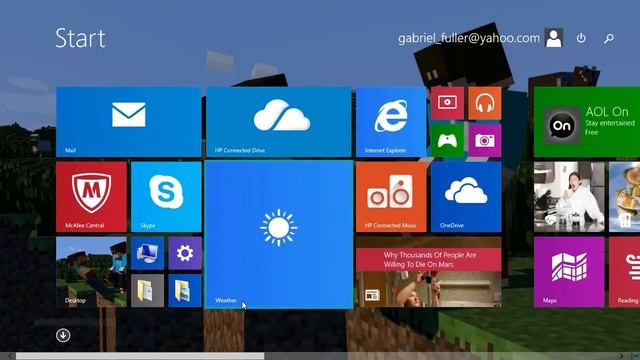Launch Internet Explorer tile

pos(391,122)
